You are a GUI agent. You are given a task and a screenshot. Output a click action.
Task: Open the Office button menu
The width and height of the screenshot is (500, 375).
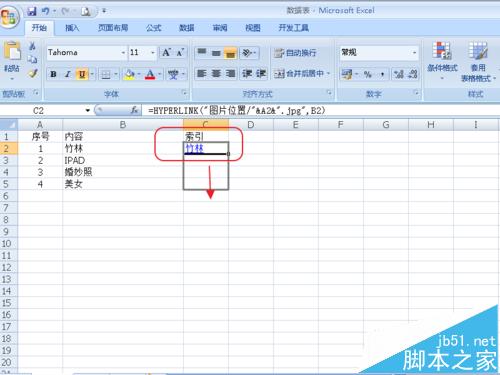point(9,16)
